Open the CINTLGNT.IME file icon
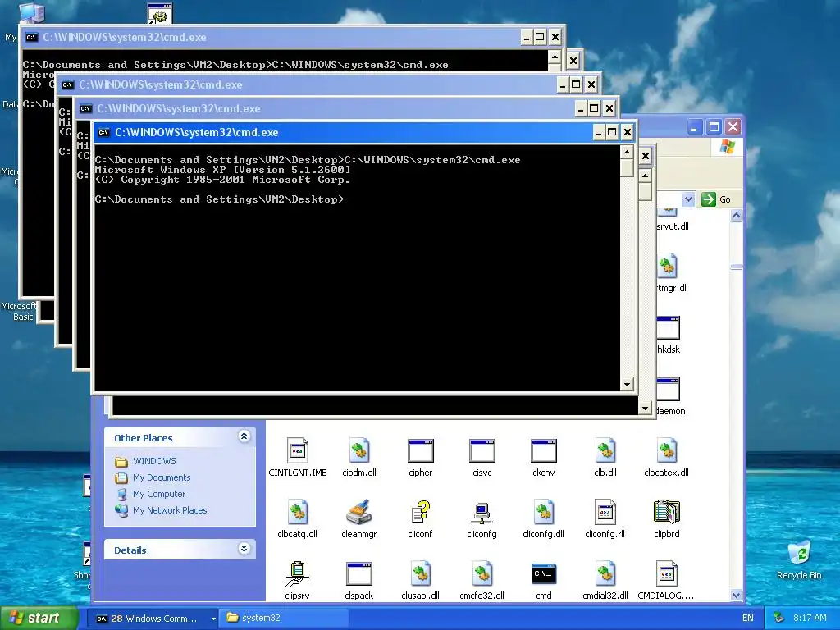The image size is (840, 630). (297, 450)
